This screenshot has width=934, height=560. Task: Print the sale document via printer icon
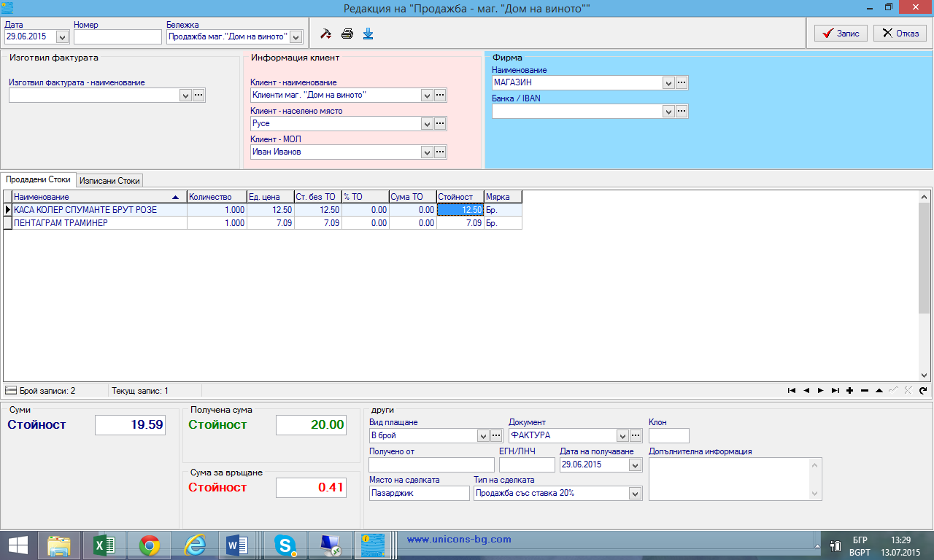[x=347, y=34]
